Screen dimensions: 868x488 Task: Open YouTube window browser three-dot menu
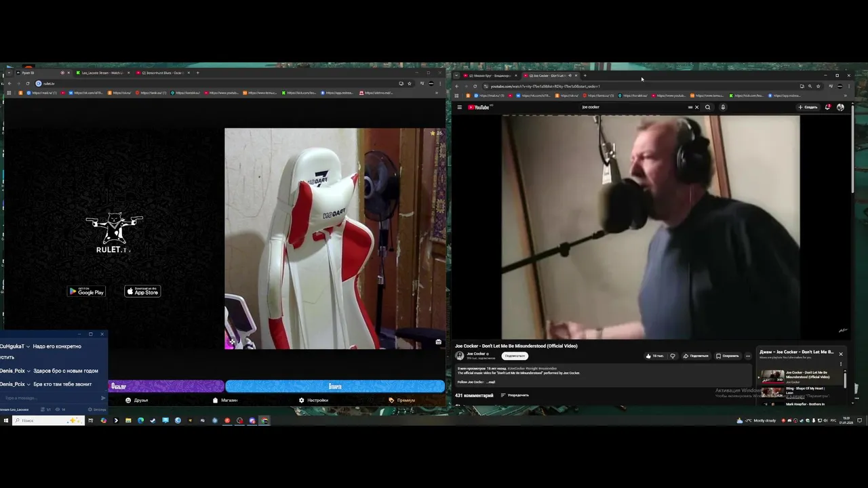848,86
